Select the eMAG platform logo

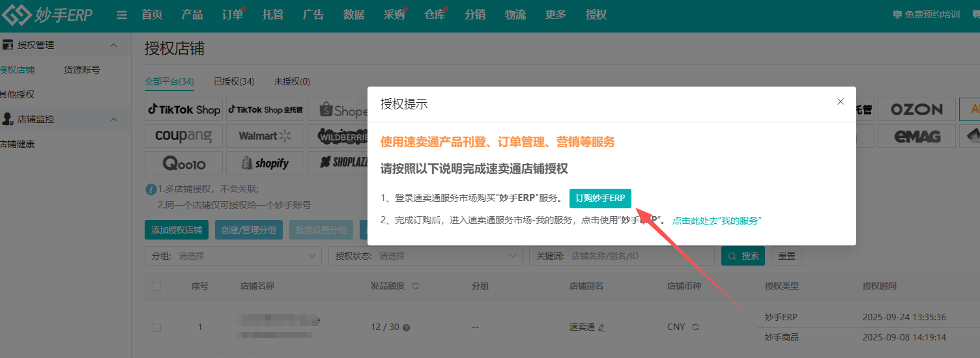917,136
